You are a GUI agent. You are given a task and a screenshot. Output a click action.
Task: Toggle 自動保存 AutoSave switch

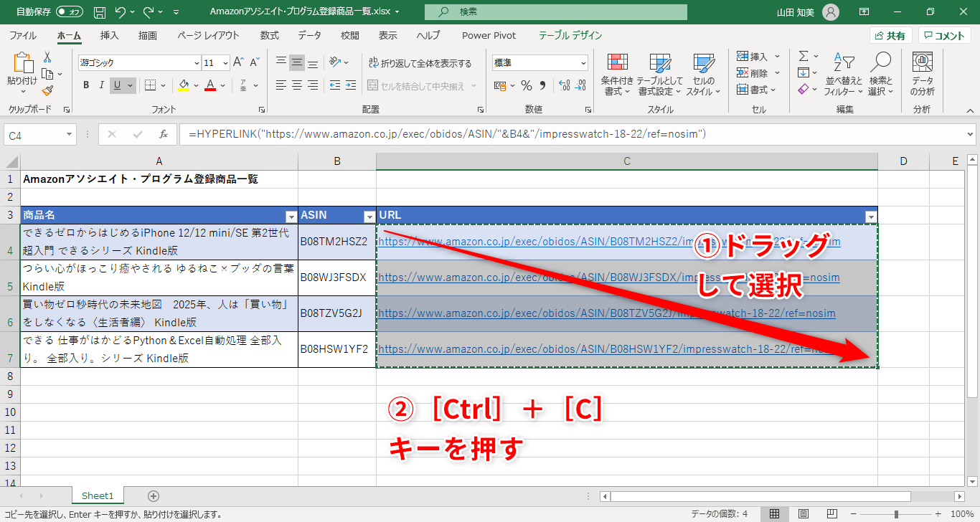pyautogui.click(x=69, y=12)
